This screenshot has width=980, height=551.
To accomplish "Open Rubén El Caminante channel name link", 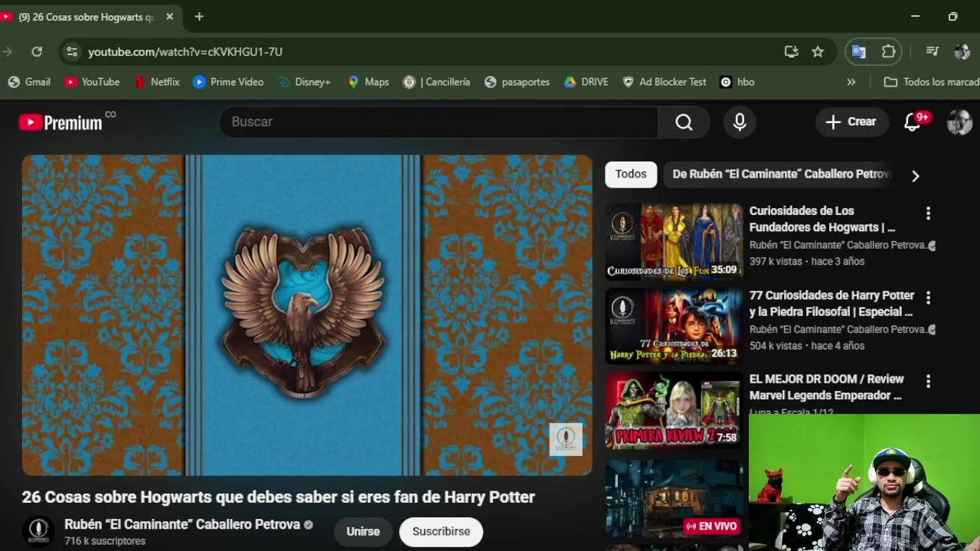I will 182,524.
